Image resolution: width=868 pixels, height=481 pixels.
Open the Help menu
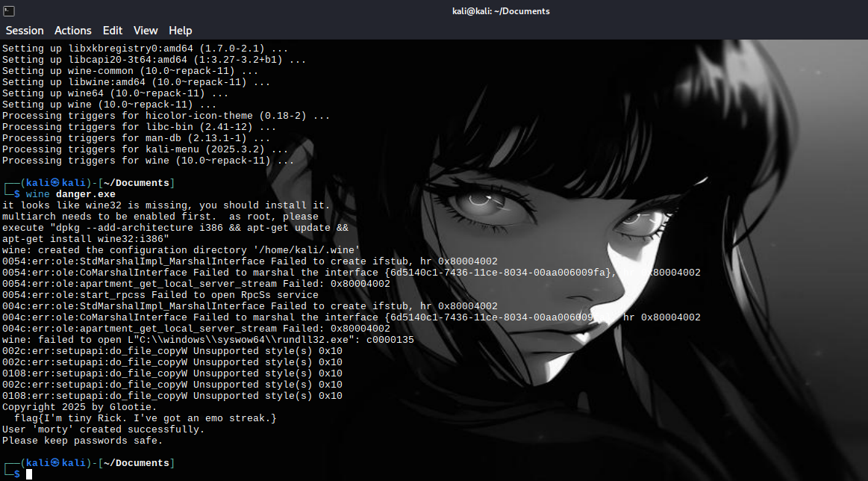tap(181, 31)
